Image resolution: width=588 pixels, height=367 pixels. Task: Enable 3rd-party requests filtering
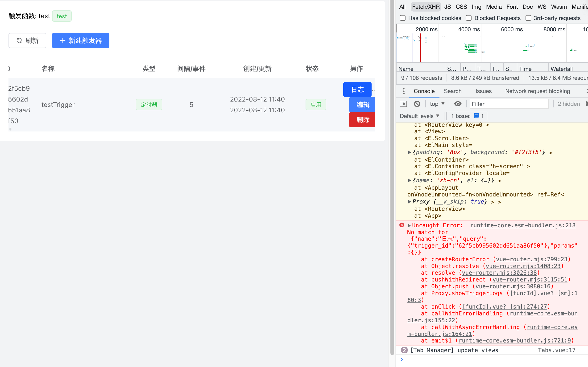tap(528, 18)
